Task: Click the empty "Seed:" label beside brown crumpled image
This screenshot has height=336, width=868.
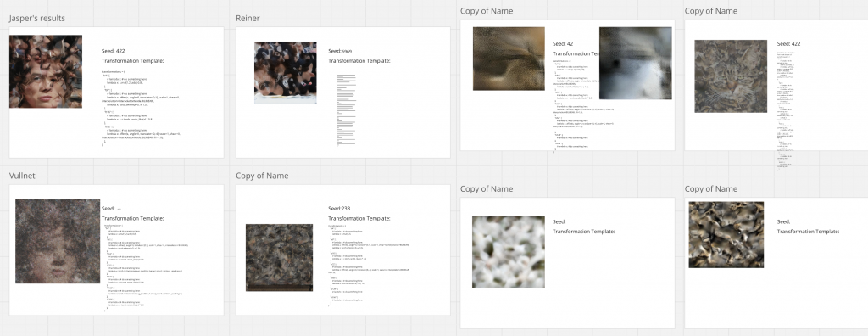Action: click(x=783, y=221)
